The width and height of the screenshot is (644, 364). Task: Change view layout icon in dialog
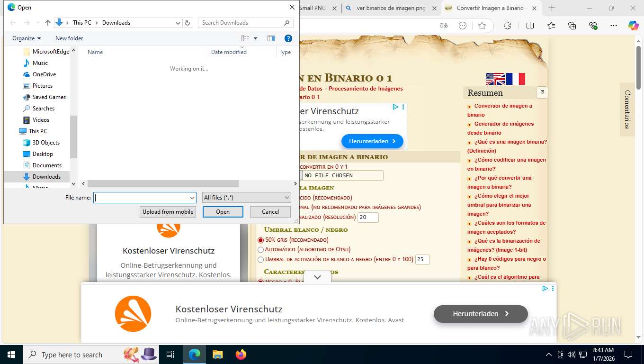click(x=245, y=38)
